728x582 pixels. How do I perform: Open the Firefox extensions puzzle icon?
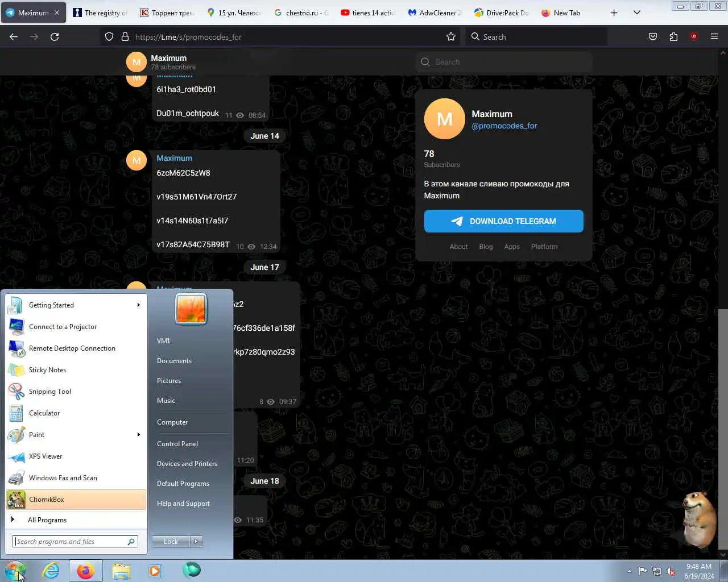coord(673,36)
